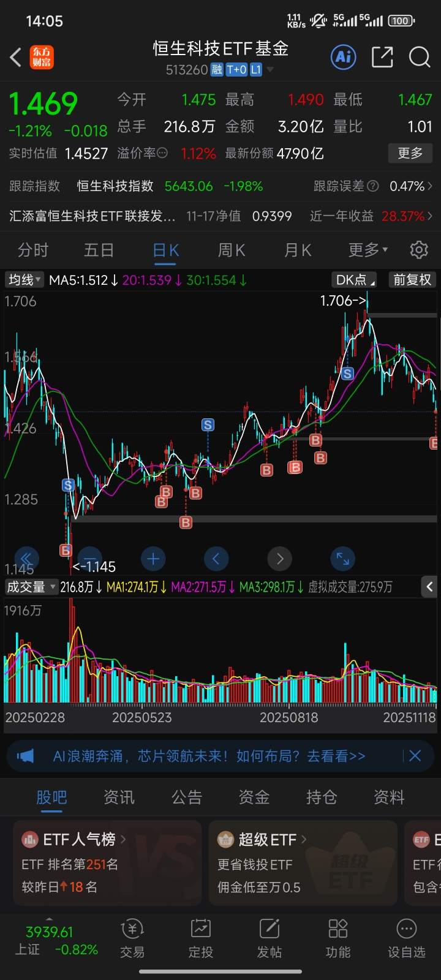This screenshot has width=441, height=980.
Task: Tap the 20251118 date label
Action: click(x=409, y=717)
